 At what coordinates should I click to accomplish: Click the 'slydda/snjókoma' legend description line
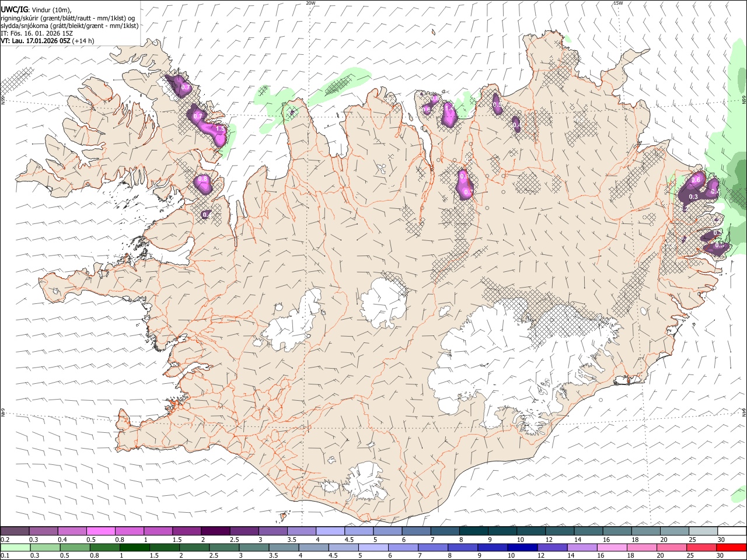pyautogui.click(x=69, y=26)
